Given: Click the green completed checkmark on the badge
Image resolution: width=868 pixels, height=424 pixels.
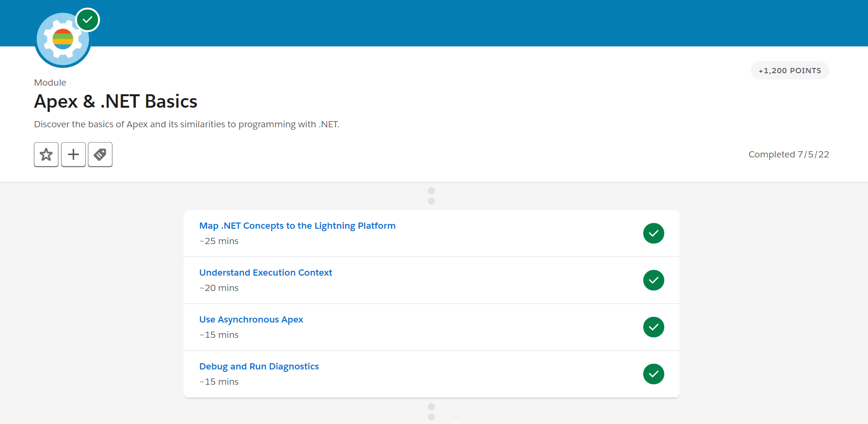Looking at the screenshot, I should (x=88, y=20).
